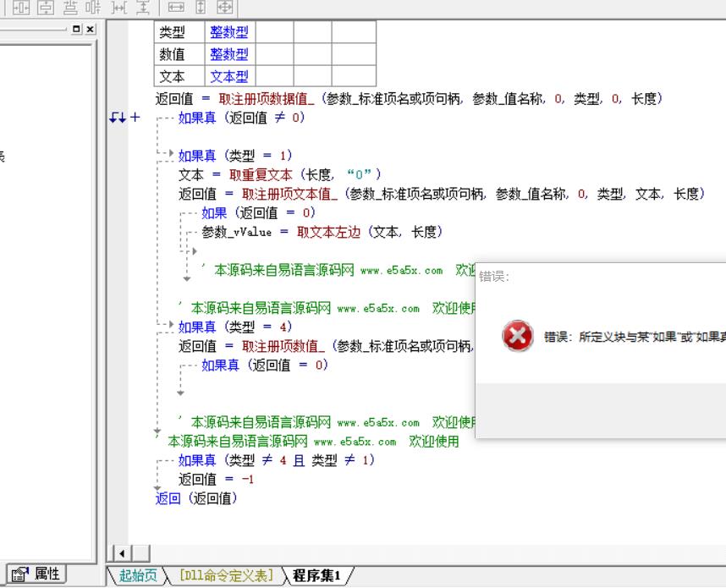Select the 程序集1 tab

click(316, 576)
